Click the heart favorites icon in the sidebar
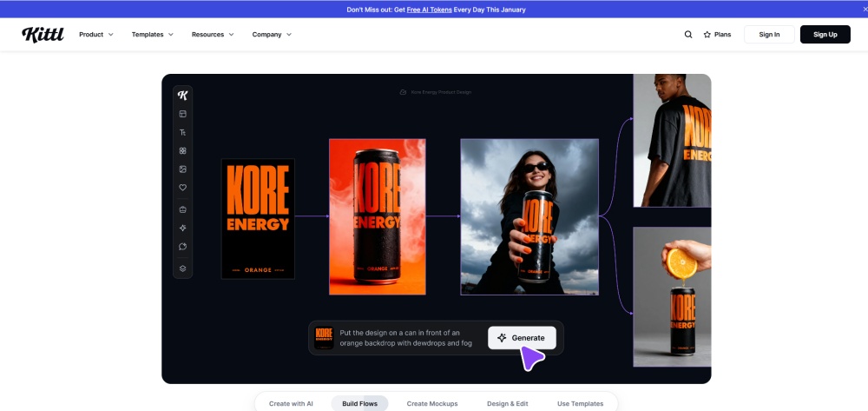This screenshot has height=411, width=868. pyautogui.click(x=182, y=188)
